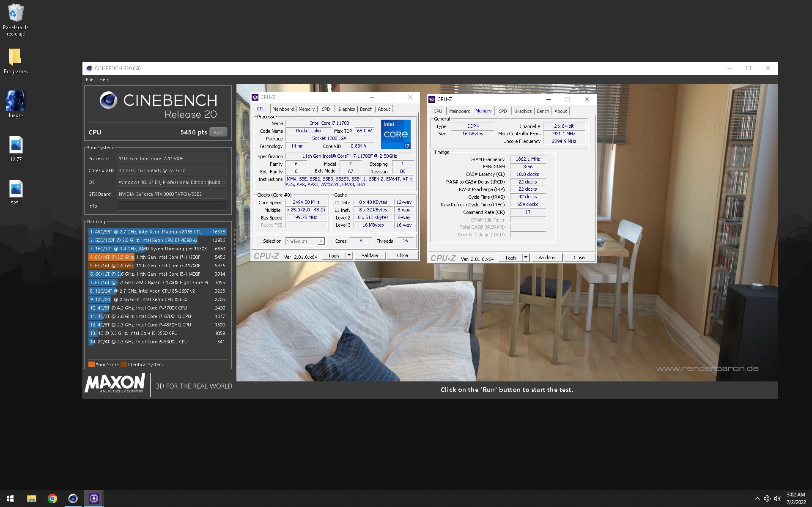
Task: Show hidden system tray icons
Action: point(757,499)
